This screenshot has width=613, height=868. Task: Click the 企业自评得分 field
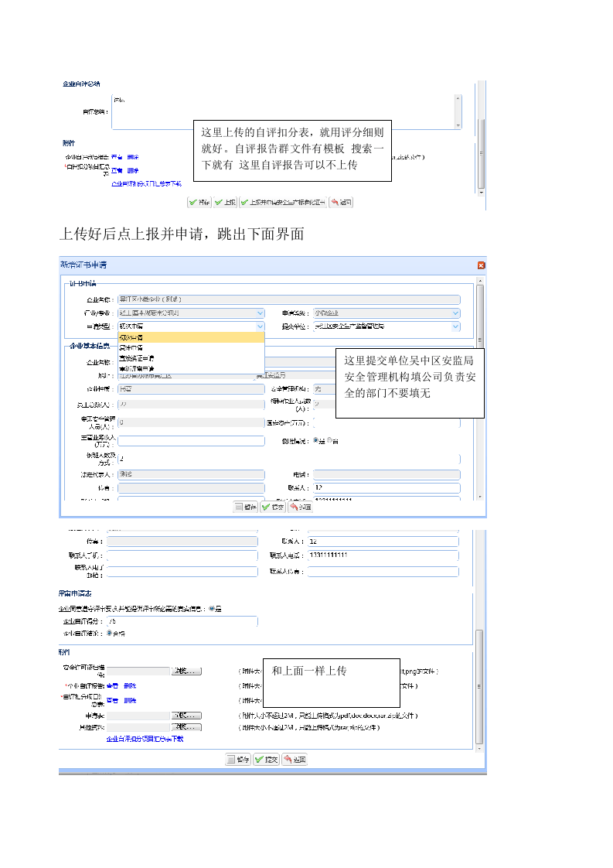tap(182, 622)
